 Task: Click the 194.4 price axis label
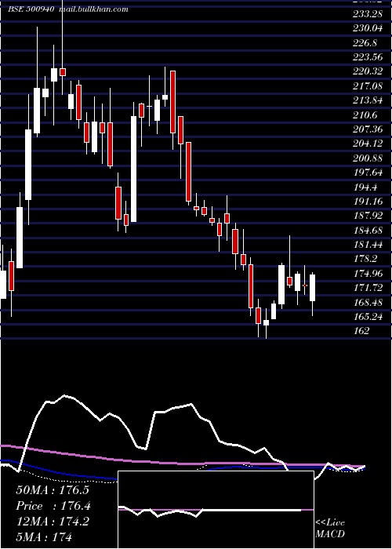click(365, 187)
